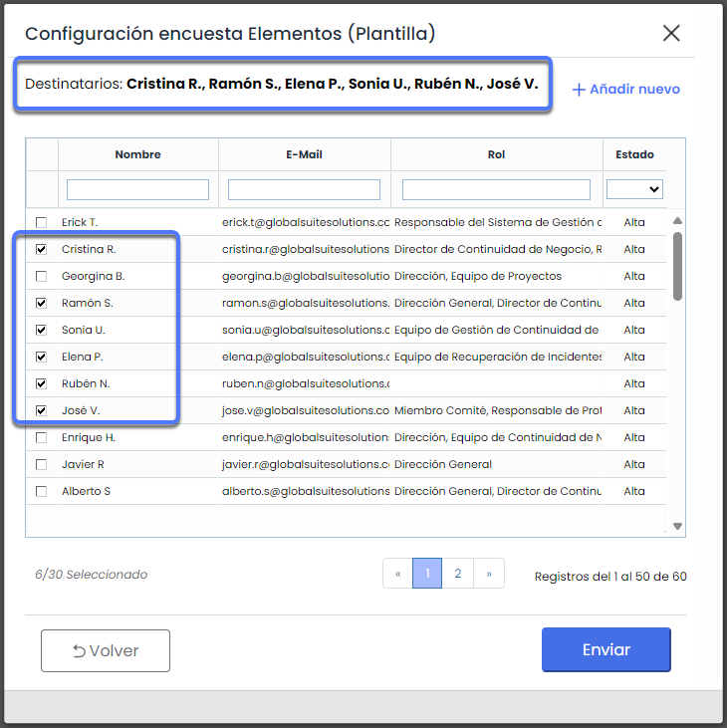727x728 pixels.
Task: Deselect the José V. checkbox
Action: pos(41,410)
